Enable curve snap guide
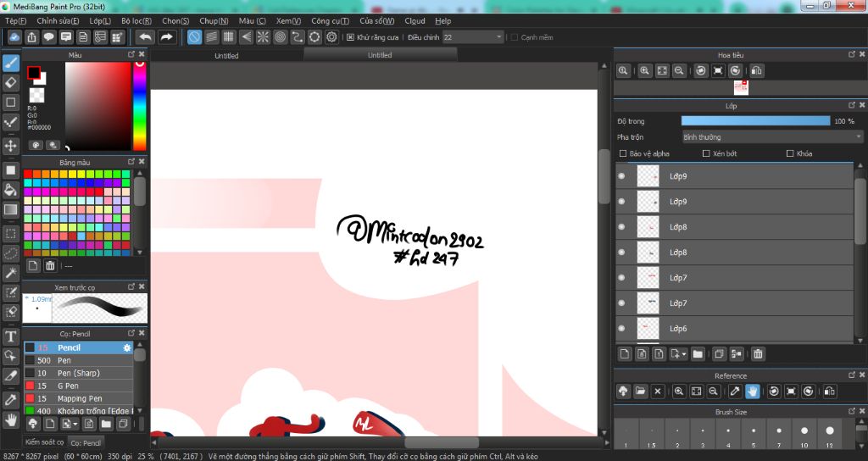Screen dimensions: 868x461 point(298,37)
